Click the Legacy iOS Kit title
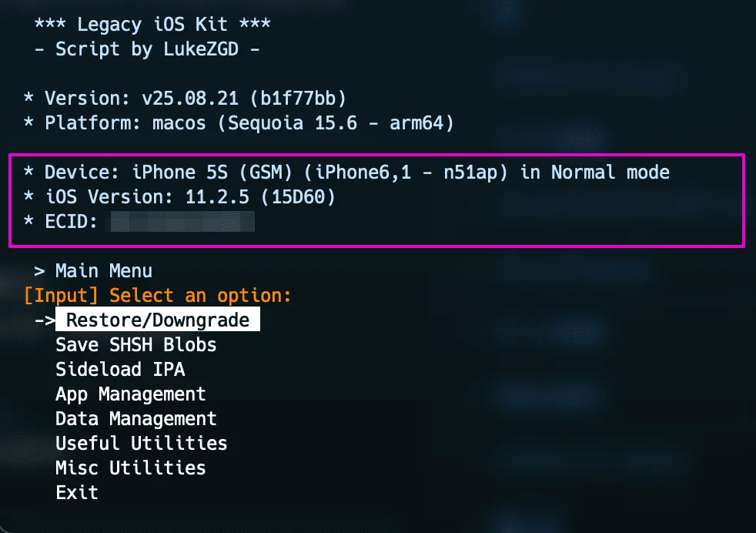 point(152,24)
